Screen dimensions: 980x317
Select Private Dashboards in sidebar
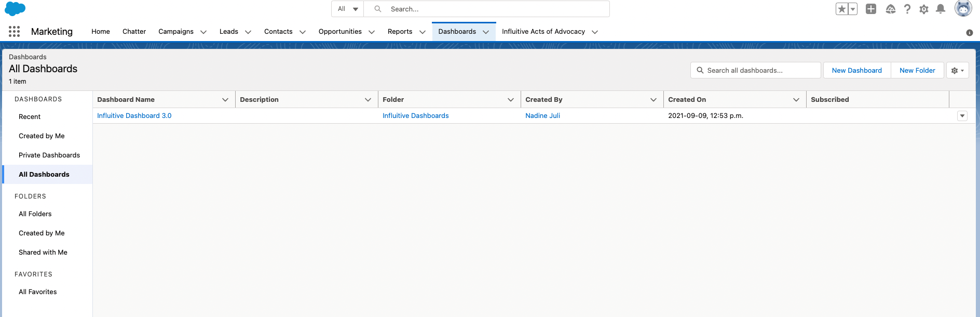[x=48, y=155]
